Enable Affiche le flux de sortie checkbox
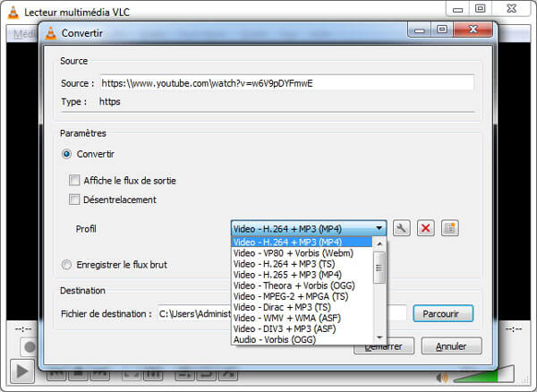 coord(74,180)
